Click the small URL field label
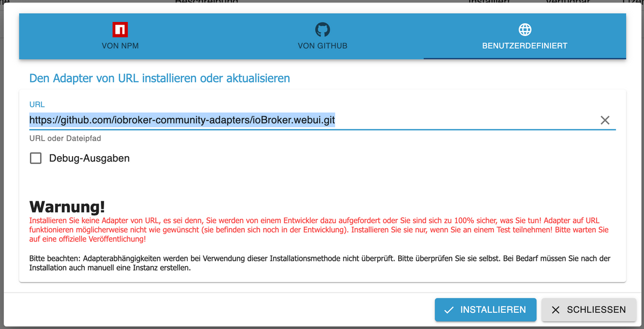Viewport: 644px width, 329px height. click(37, 104)
